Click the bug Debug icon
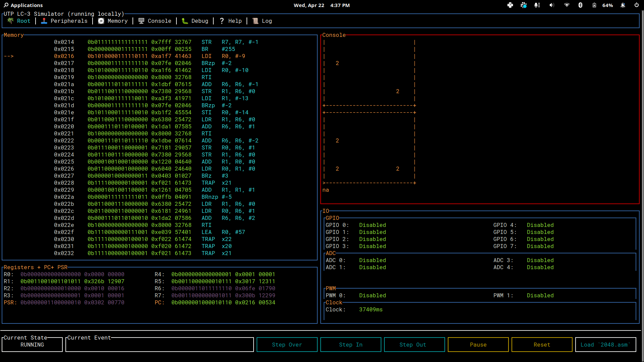The width and height of the screenshot is (644, 362). 185,21
